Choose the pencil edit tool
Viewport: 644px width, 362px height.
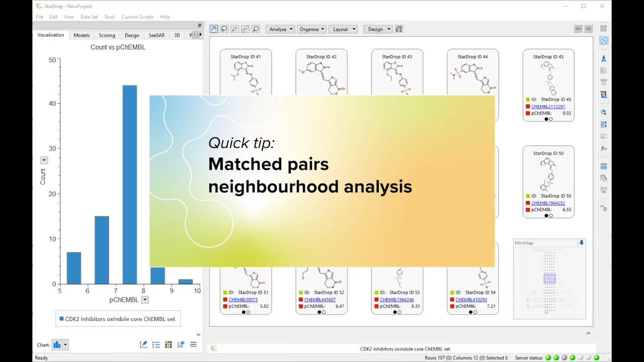coord(235,29)
